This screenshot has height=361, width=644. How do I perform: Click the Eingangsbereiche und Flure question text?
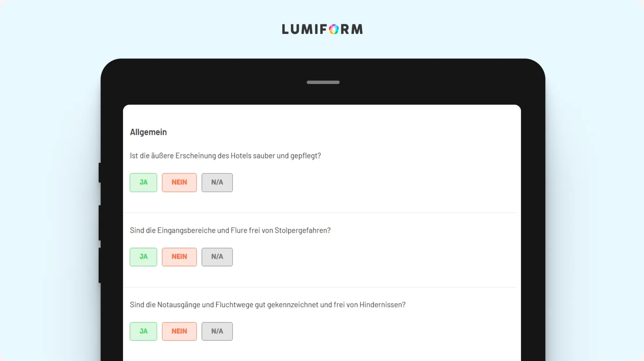(x=230, y=230)
